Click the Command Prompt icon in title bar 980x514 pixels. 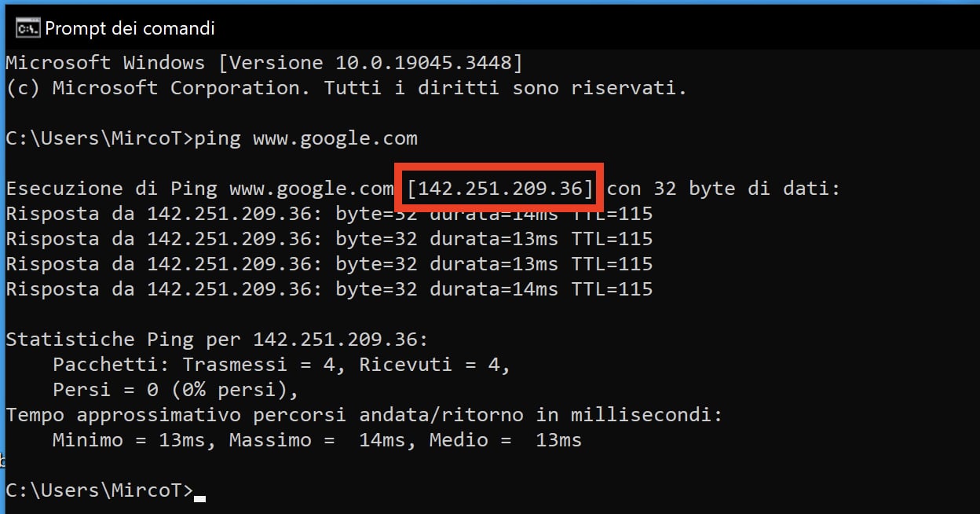[x=27, y=28]
